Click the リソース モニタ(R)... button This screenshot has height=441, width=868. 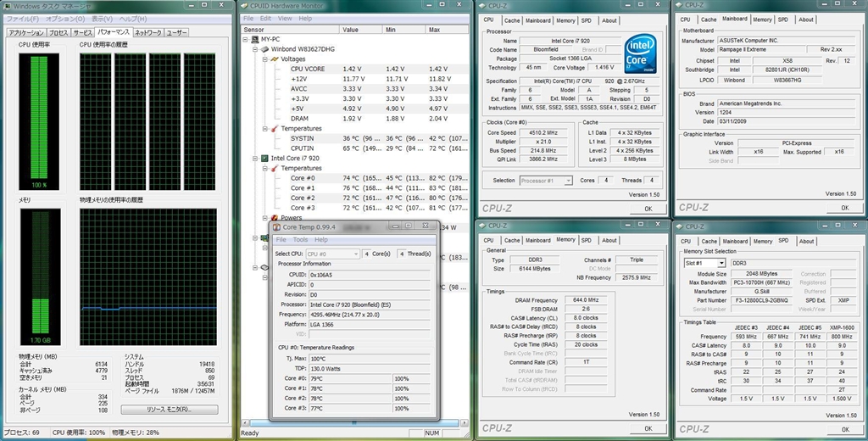pyautogui.click(x=170, y=410)
